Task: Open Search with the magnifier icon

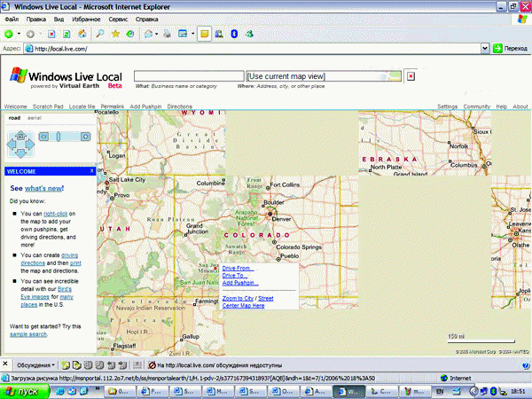Action: tap(100, 34)
